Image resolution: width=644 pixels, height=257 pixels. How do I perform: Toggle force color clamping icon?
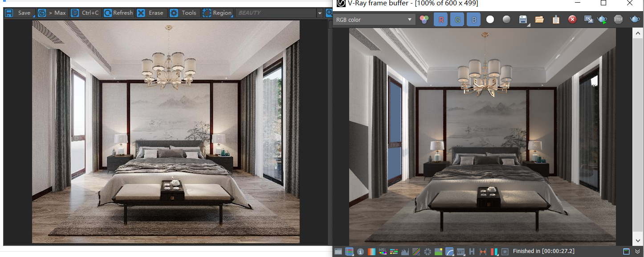click(x=349, y=252)
